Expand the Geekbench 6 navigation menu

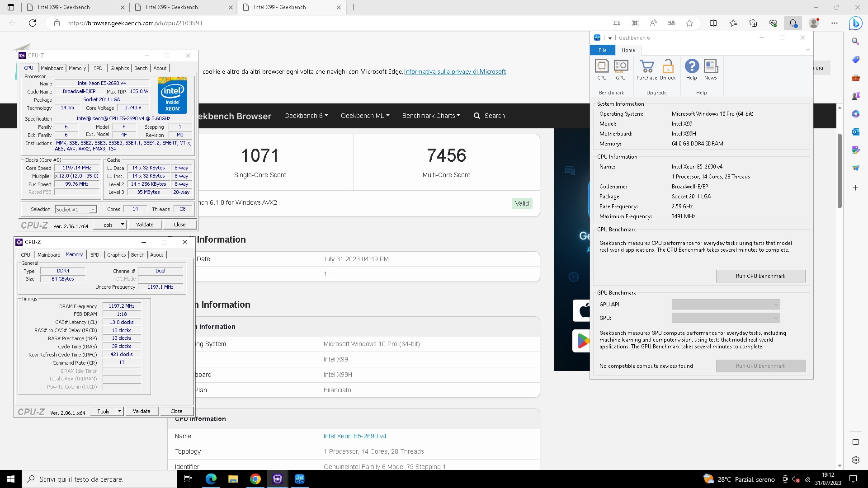(306, 116)
